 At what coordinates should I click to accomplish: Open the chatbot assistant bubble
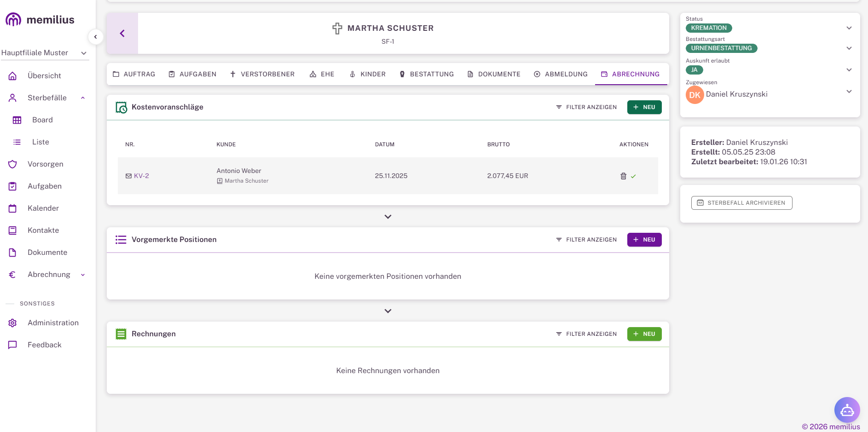tap(847, 409)
